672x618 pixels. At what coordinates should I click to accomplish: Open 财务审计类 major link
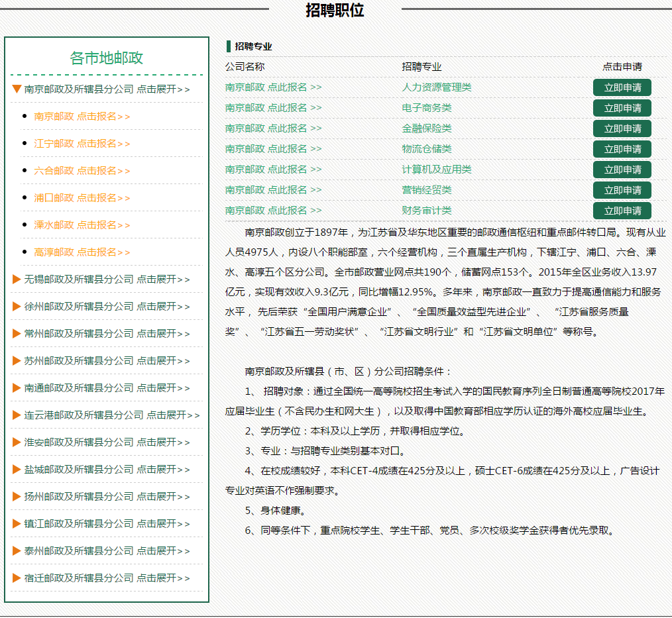click(x=426, y=211)
